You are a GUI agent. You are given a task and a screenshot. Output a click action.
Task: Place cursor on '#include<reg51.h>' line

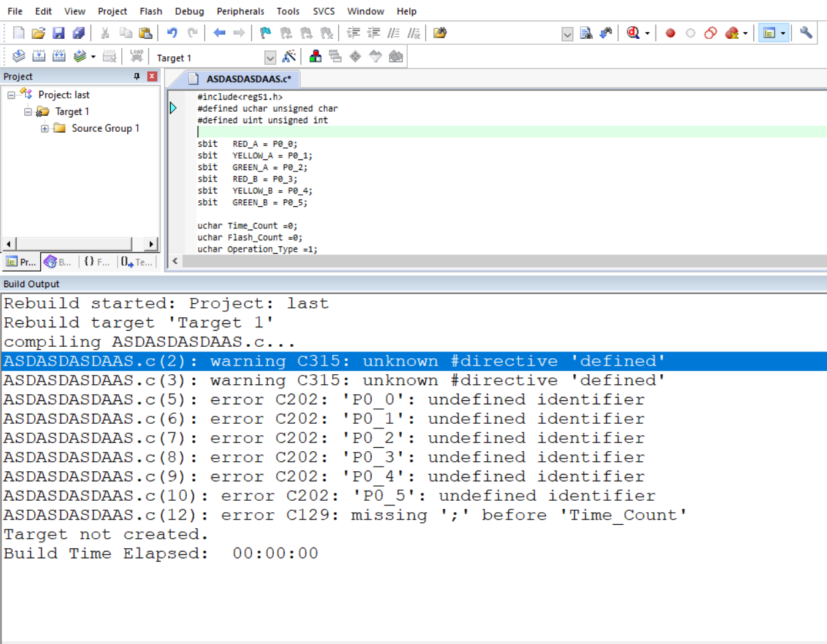point(240,97)
